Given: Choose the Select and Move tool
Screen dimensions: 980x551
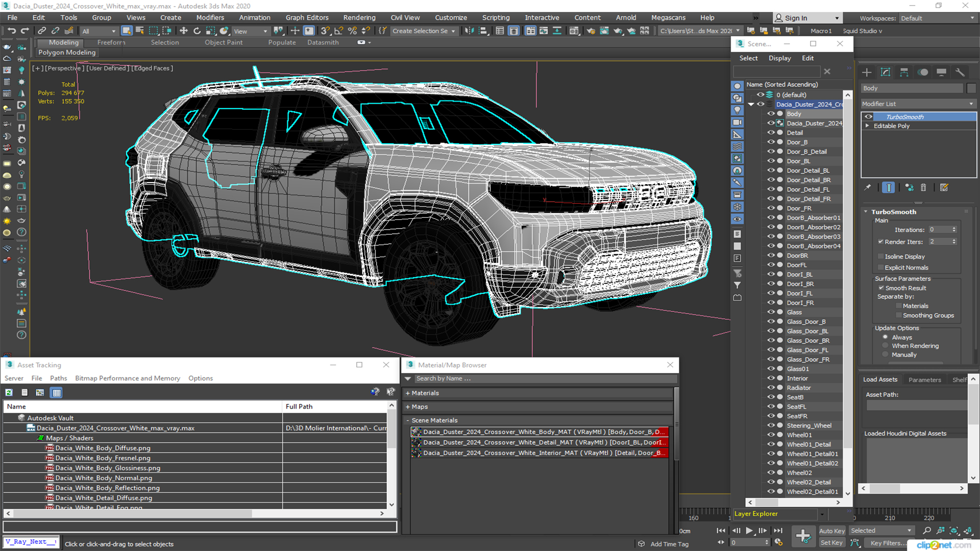Looking at the screenshot, I should click(184, 31).
